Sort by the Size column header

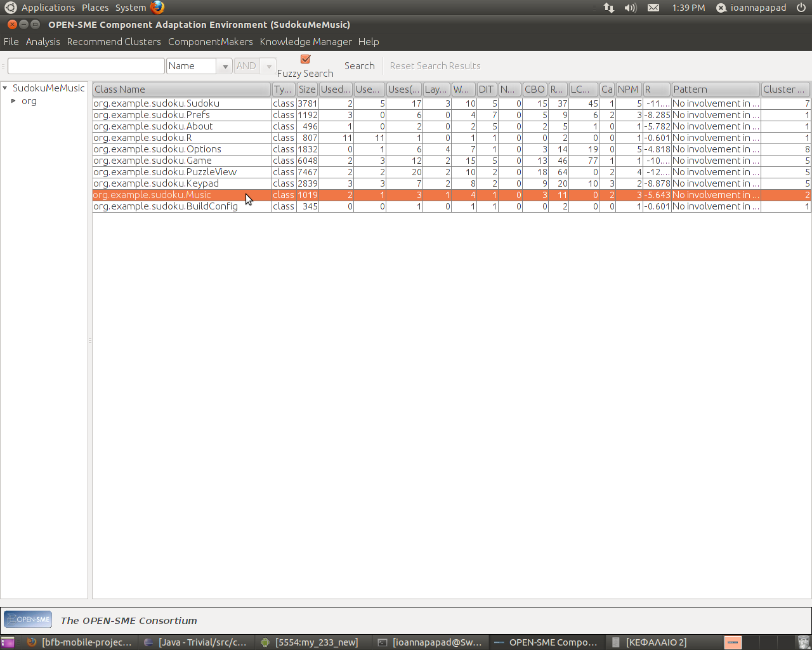307,90
